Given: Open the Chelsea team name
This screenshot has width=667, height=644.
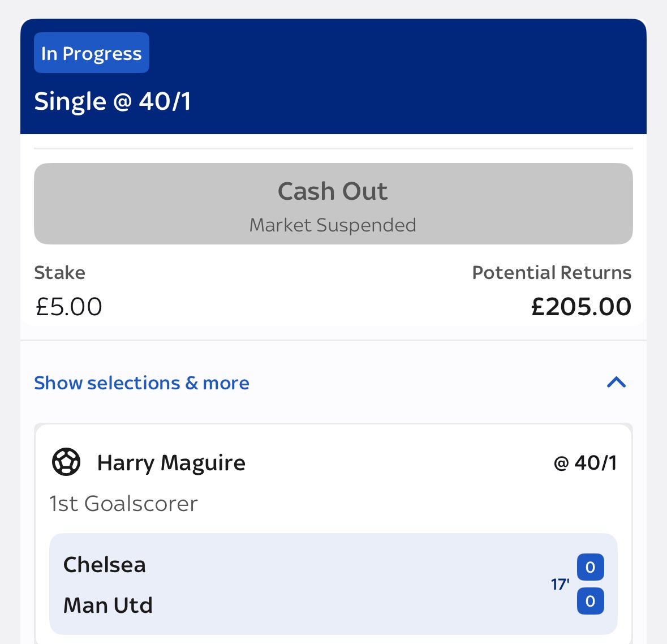Looking at the screenshot, I should click(105, 565).
